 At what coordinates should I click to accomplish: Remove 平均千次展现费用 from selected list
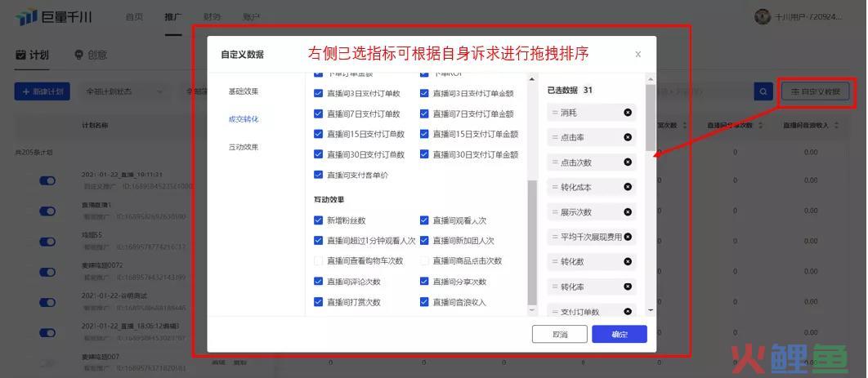pyautogui.click(x=628, y=237)
